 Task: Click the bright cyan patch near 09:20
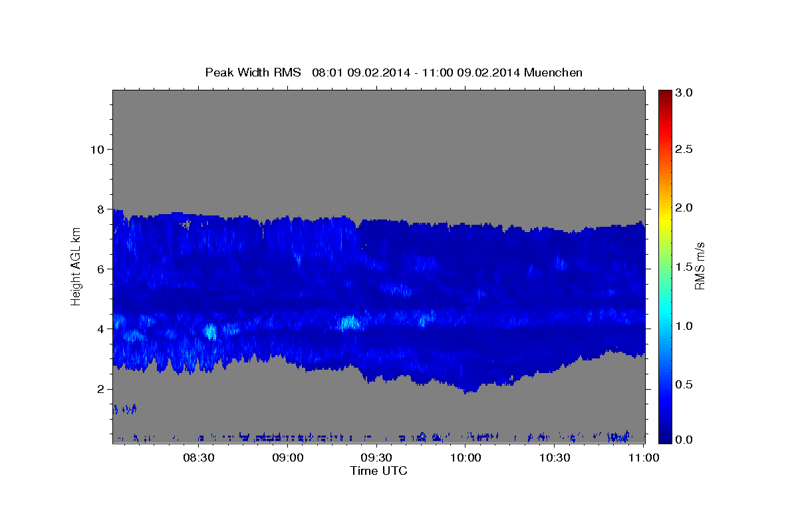coord(349,323)
